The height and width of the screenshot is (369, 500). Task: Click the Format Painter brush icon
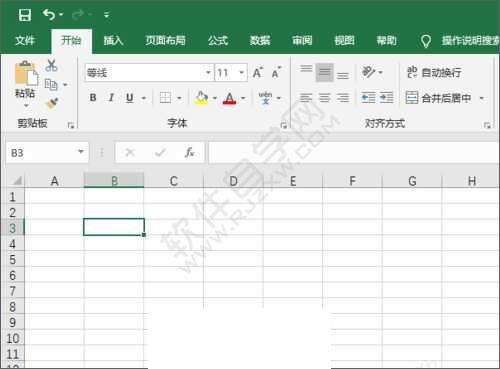point(52,103)
